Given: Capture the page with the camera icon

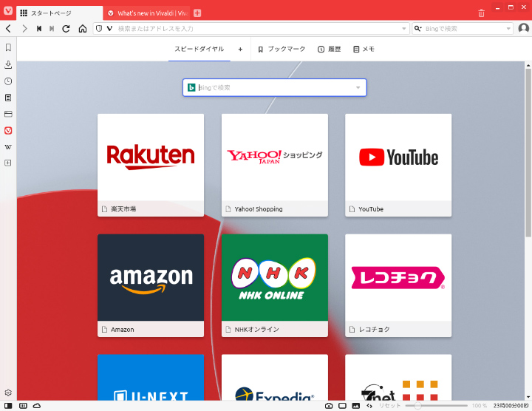Looking at the screenshot, I should [328, 406].
